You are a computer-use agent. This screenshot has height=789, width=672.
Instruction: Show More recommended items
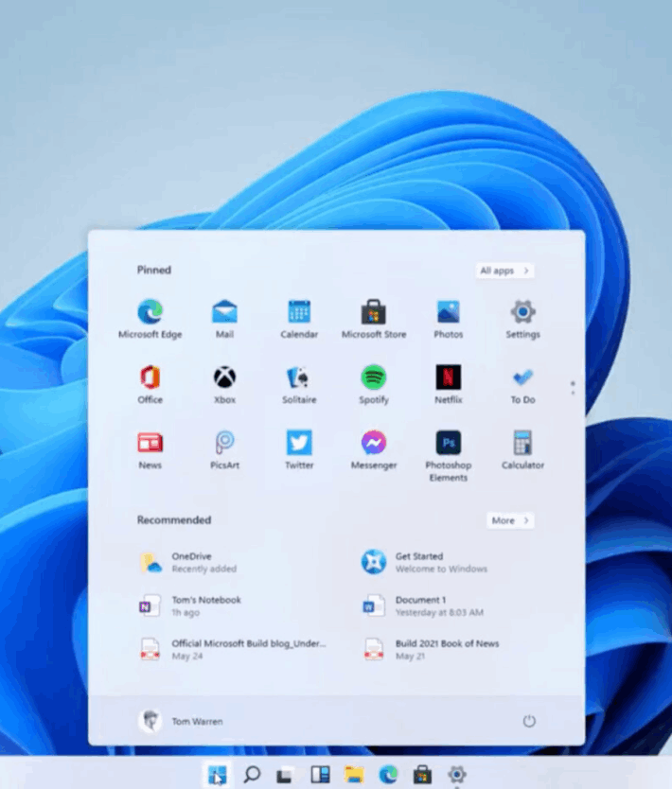(x=510, y=520)
